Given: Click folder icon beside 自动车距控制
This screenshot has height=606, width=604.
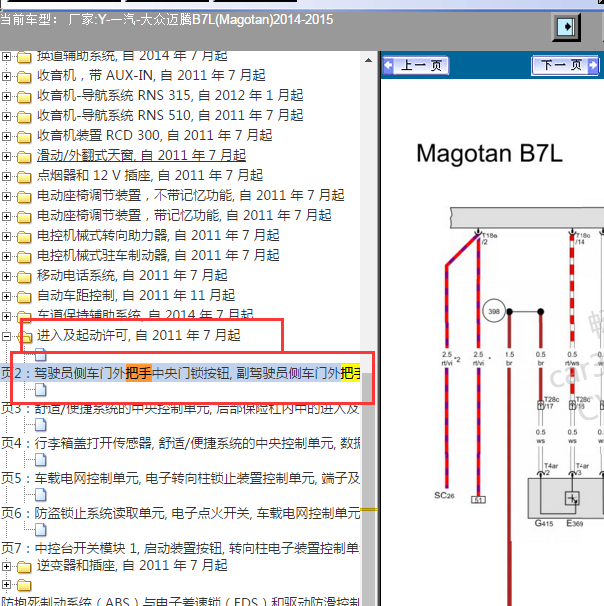Looking at the screenshot, I should click(24, 297).
